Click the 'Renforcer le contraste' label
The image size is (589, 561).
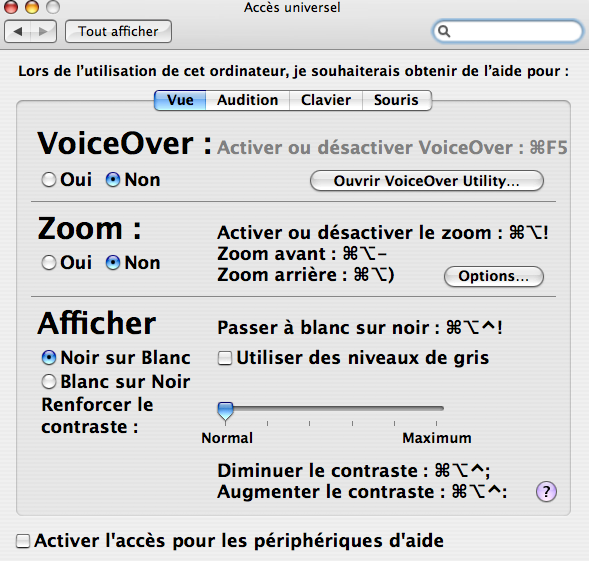(x=97, y=416)
